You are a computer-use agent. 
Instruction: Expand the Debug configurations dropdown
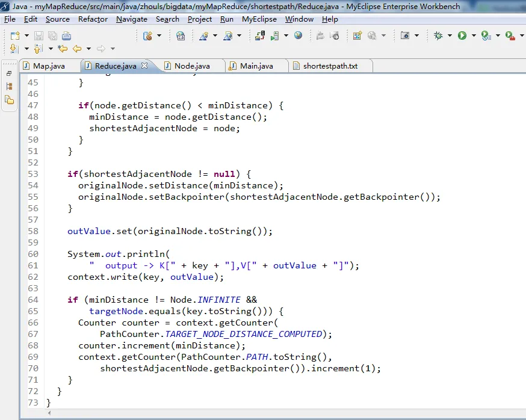(450, 36)
